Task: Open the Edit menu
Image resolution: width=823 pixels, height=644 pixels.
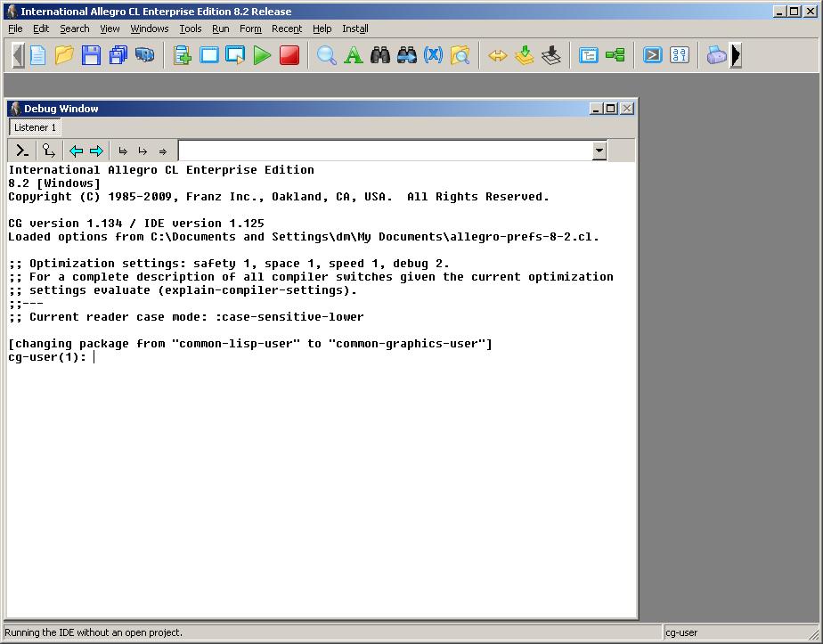Action: click(x=41, y=29)
